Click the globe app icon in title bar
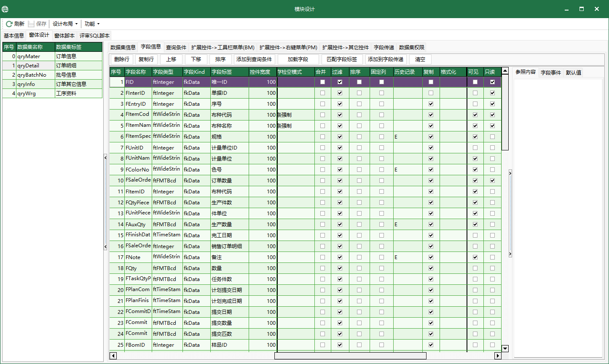Viewport: 609px width, 364px height. [x=5, y=9]
